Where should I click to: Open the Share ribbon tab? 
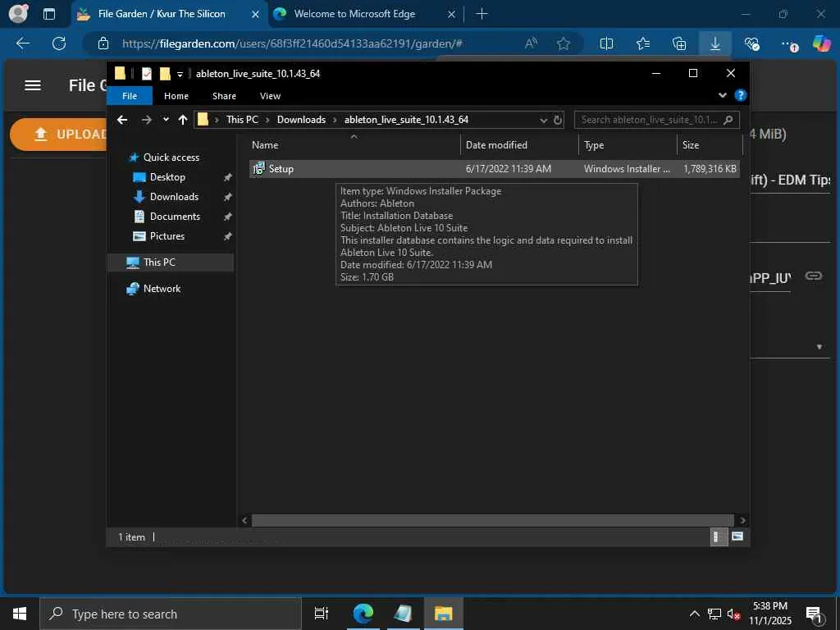tap(224, 96)
